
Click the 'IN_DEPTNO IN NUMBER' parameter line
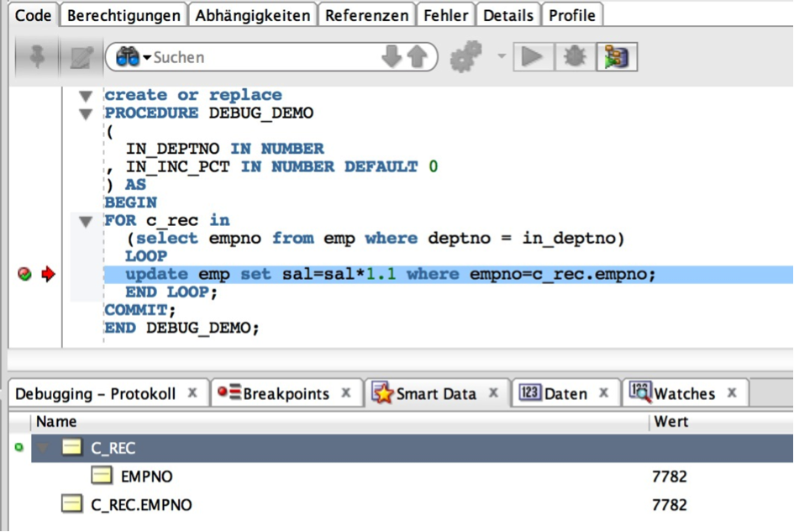point(225,149)
